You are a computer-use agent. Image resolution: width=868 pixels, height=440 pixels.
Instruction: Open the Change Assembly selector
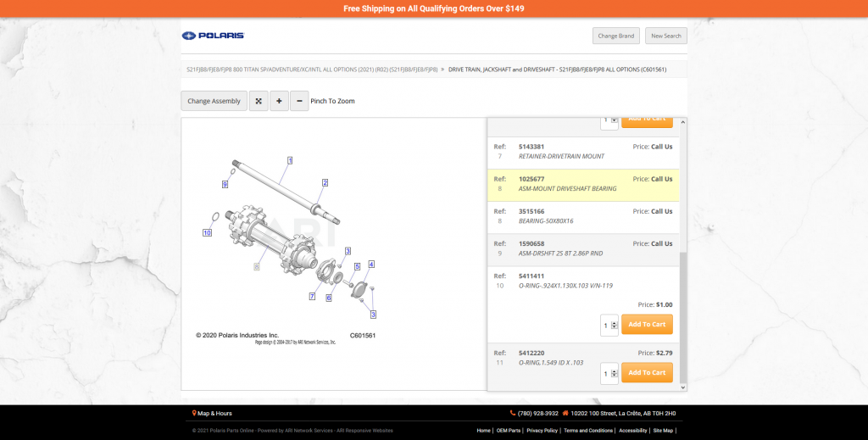[x=214, y=101]
